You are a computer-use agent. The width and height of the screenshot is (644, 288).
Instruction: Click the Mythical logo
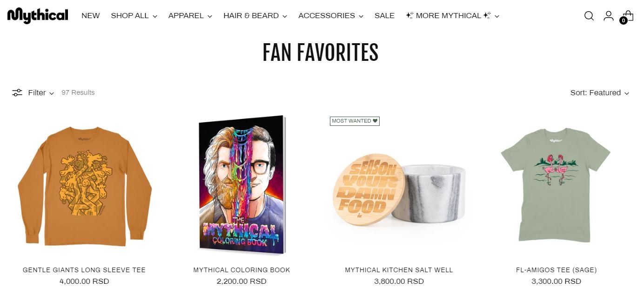click(x=38, y=15)
